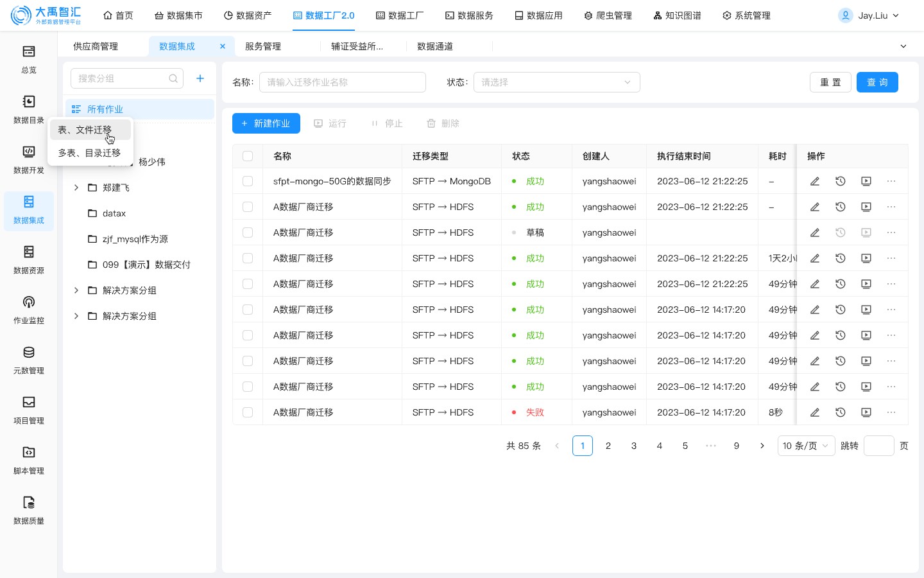Edit the failed 失败 job row
The image size is (924, 578).
click(x=815, y=412)
